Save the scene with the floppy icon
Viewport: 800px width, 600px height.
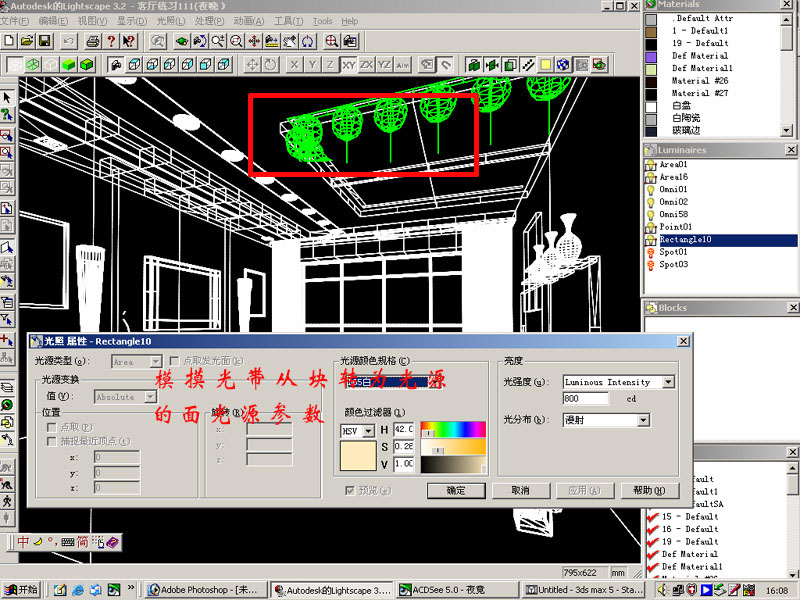tap(44, 41)
